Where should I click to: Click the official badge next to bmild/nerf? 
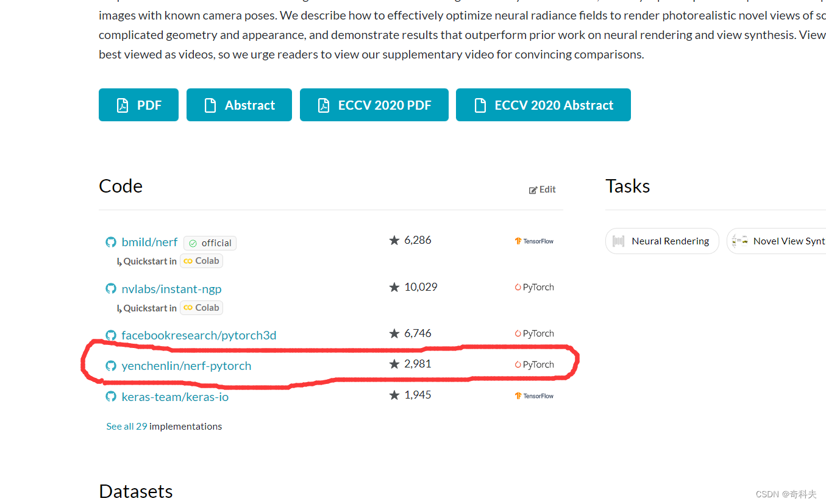click(x=210, y=243)
